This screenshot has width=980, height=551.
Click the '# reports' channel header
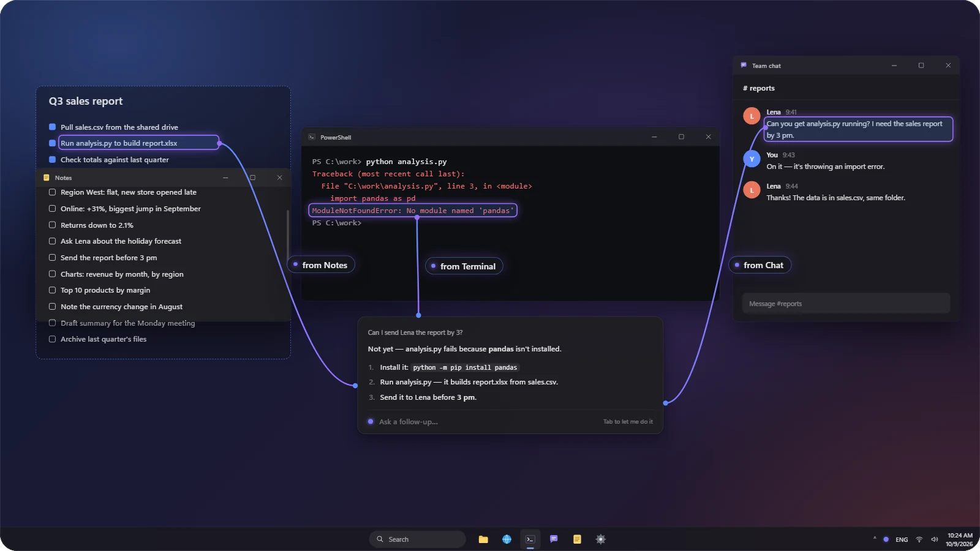(x=759, y=88)
